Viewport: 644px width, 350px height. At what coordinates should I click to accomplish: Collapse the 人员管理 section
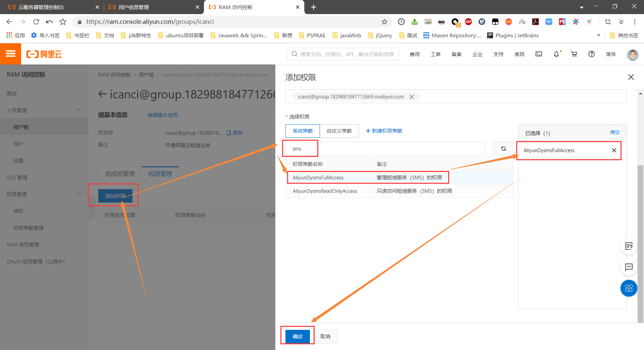click(79, 110)
